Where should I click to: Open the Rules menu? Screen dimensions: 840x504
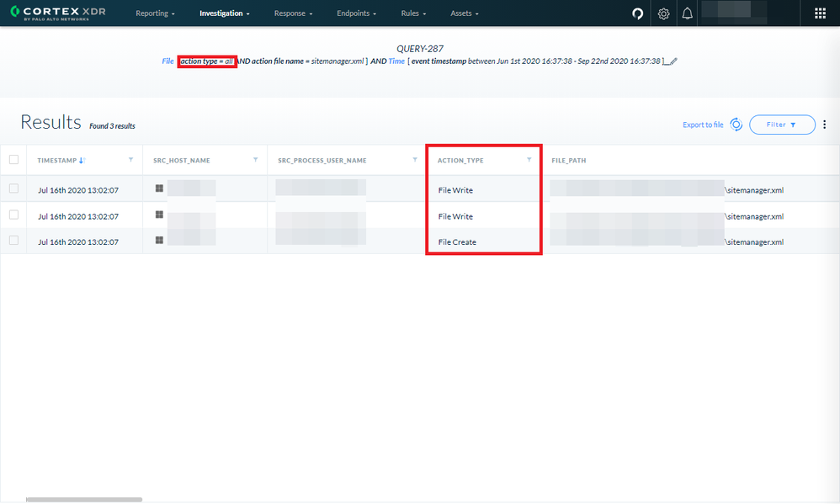pos(413,13)
